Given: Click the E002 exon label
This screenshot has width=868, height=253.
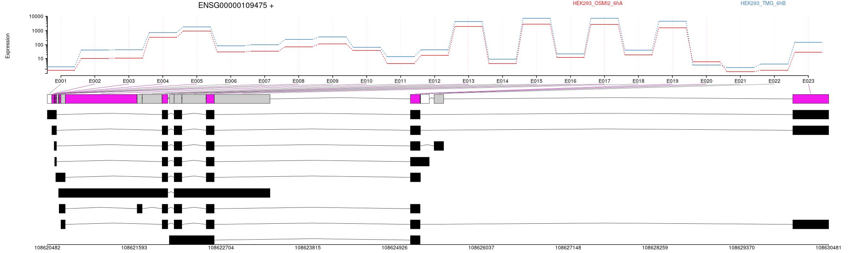Looking at the screenshot, I should (95, 81).
